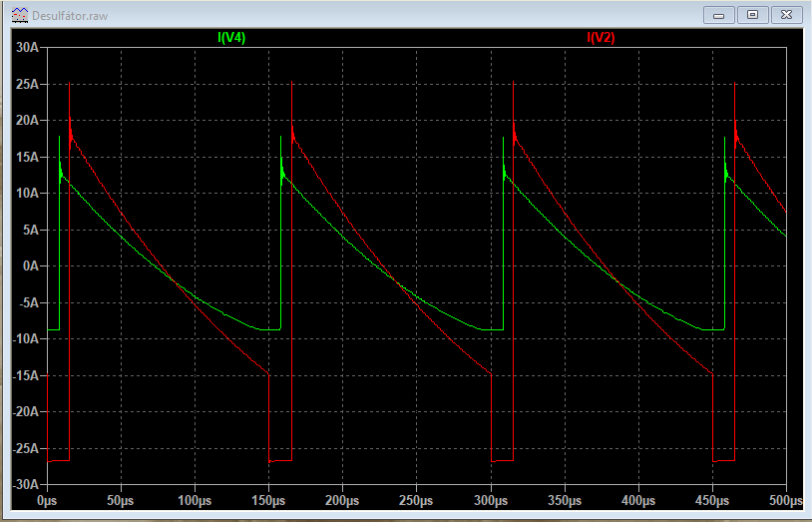Click the 200µs time axis label

tap(342, 501)
